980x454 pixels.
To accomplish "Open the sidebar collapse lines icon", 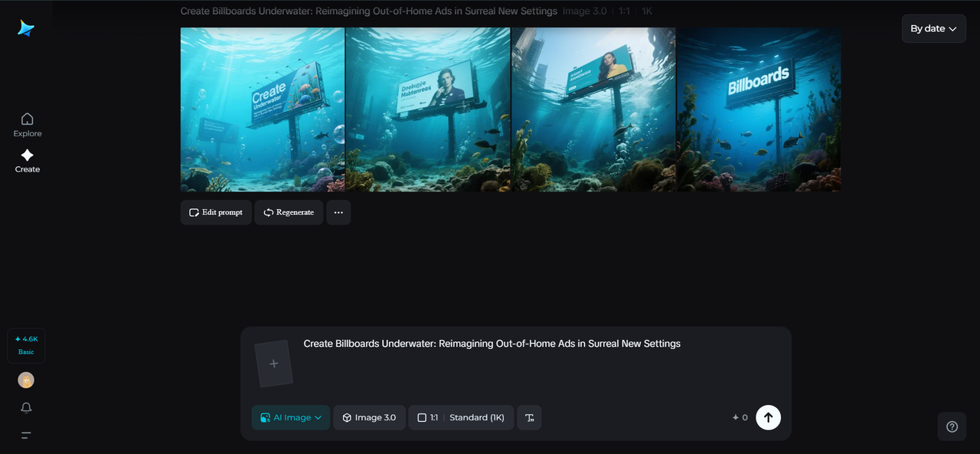I will point(25,435).
